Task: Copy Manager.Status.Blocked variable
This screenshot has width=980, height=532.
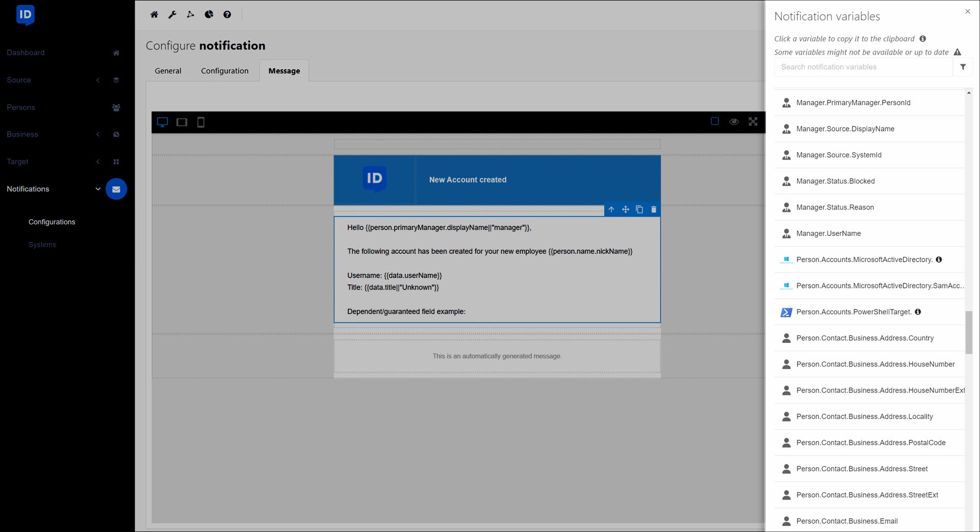Action: [x=869, y=181]
